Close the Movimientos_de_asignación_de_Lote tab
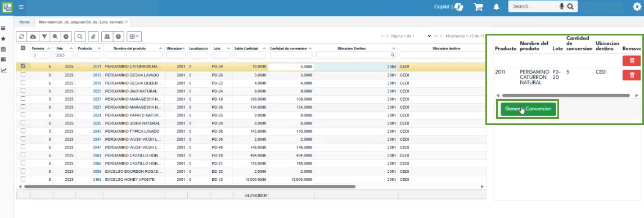644x218 pixels. 127,21
